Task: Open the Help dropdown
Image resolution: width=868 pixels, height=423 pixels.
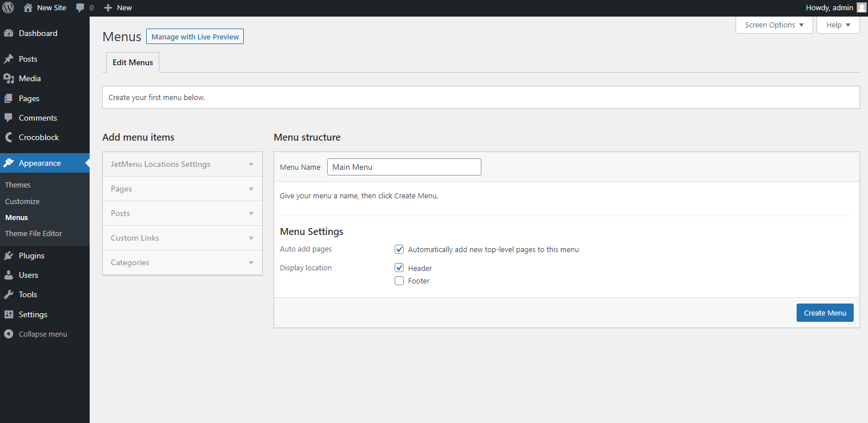Action: pos(838,25)
